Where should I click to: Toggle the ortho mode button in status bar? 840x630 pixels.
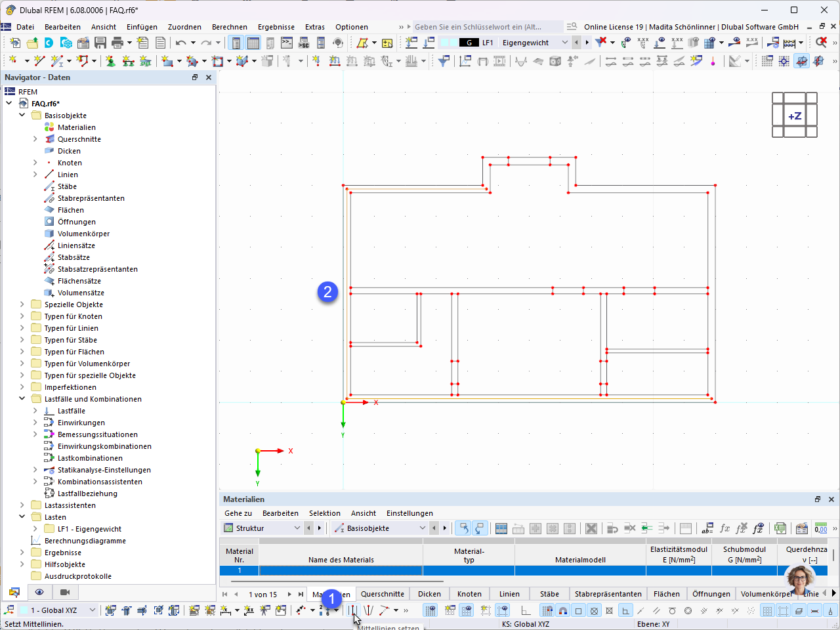click(526, 610)
